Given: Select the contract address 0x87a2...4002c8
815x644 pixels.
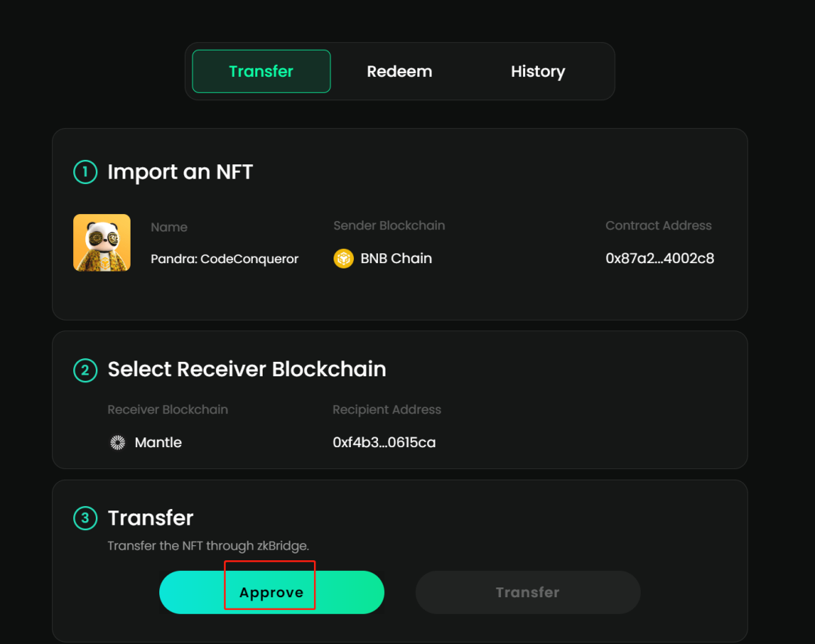Looking at the screenshot, I should (660, 259).
